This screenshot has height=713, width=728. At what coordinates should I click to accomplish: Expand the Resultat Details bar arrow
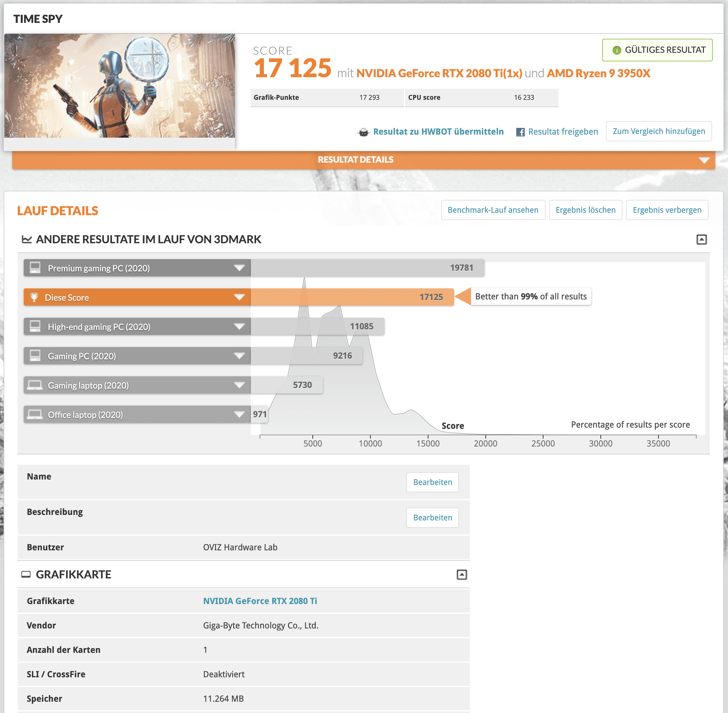click(704, 160)
